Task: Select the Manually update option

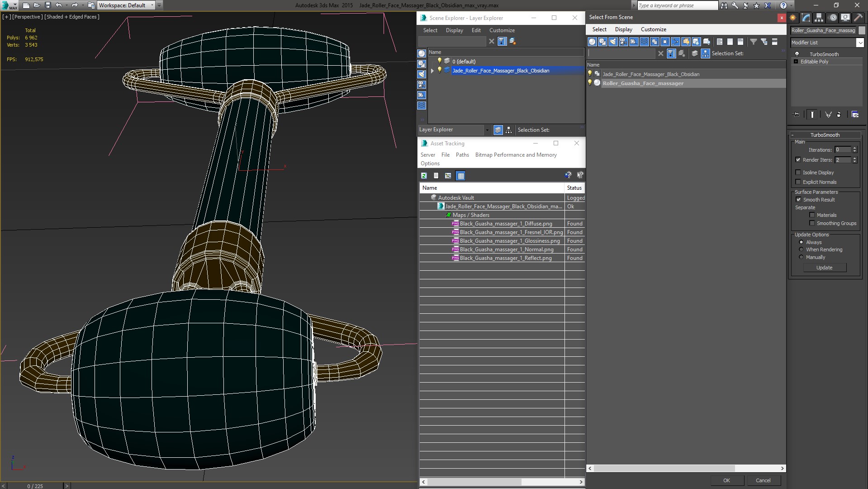Action: pyautogui.click(x=801, y=257)
